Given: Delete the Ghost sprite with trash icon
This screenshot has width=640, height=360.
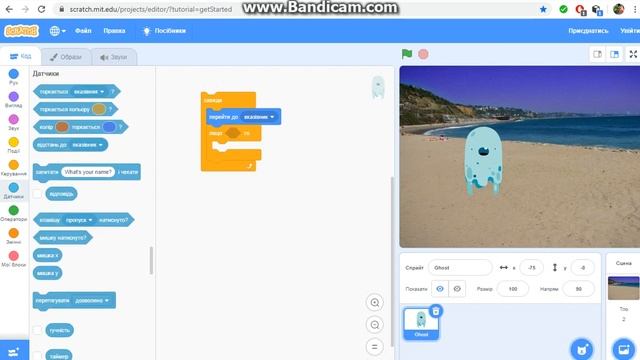Looking at the screenshot, I should (x=436, y=311).
